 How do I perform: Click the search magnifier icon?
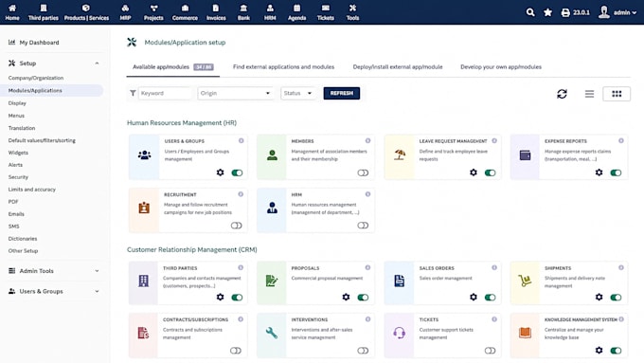pyautogui.click(x=530, y=12)
